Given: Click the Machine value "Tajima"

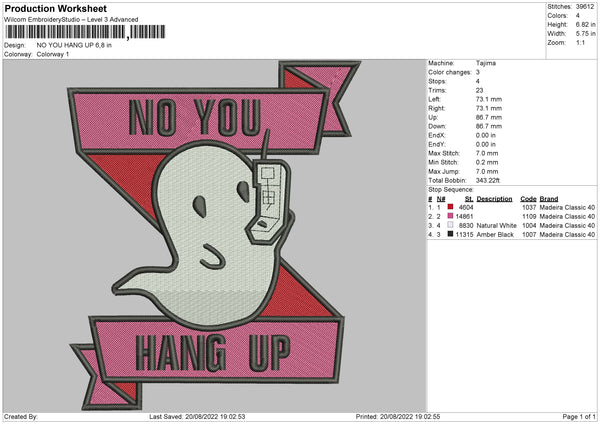Looking at the screenshot, I should coord(488,63).
